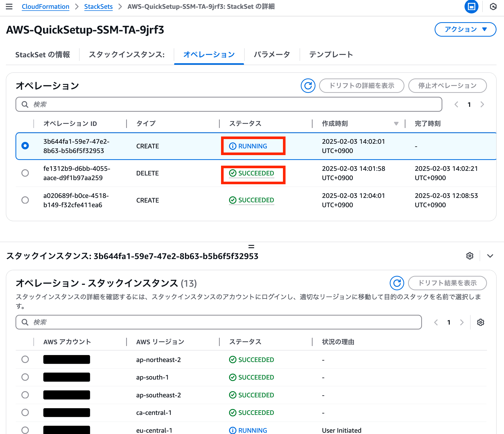
Task: Click オペレーション ID column header
Action: click(x=70, y=124)
